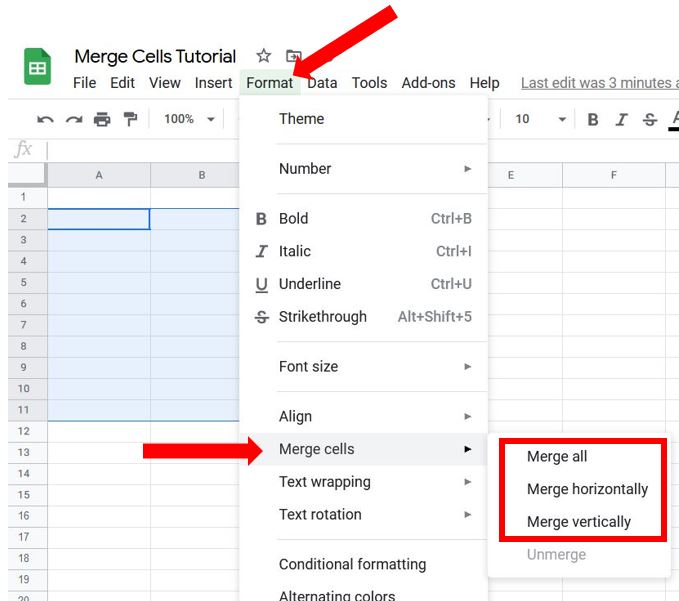Open the Google Sheets home icon
Image resolution: width=679 pixels, height=601 pixels.
(37, 66)
